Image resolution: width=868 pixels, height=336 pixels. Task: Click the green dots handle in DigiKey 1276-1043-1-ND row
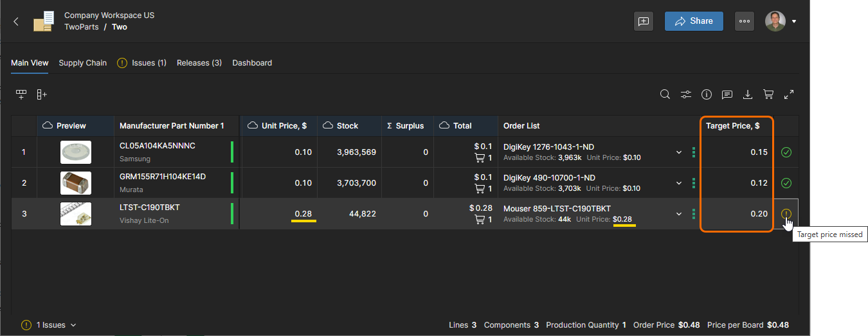click(x=693, y=152)
